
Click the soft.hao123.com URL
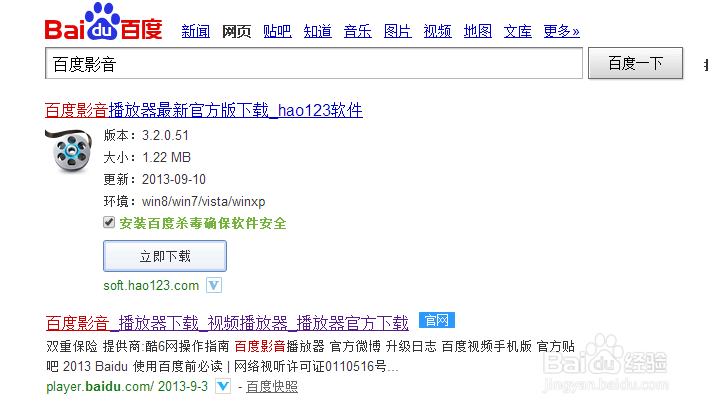click(151, 285)
